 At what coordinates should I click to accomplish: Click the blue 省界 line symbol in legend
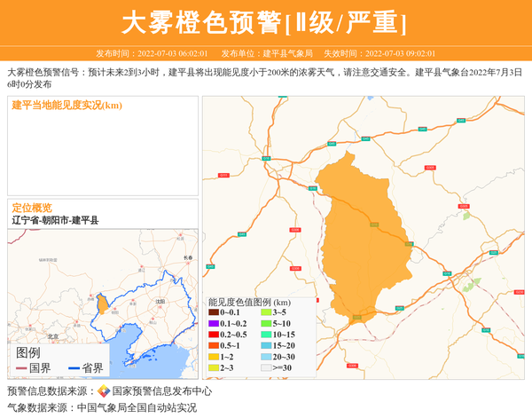[73, 368]
